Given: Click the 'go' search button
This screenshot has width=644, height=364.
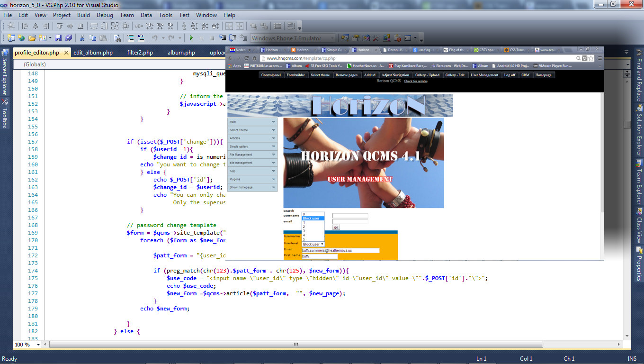Looking at the screenshot, I should pyautogui.click(x=336, y=227).
